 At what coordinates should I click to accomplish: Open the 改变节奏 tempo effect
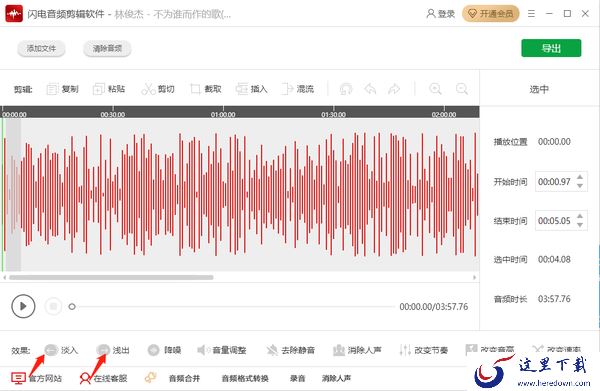(424, 350)
